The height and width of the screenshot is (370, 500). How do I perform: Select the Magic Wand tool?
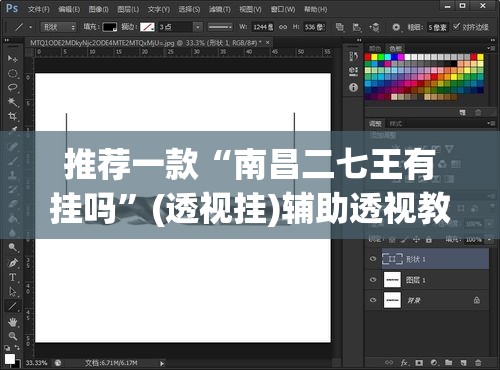12,102
